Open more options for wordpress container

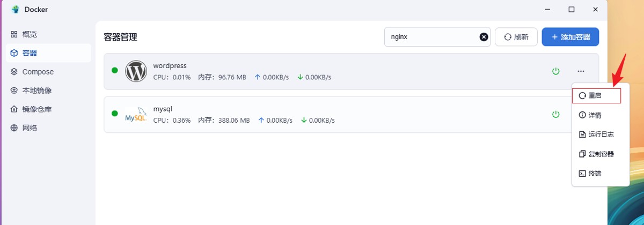pyautogui.click(x=581, y=71)
